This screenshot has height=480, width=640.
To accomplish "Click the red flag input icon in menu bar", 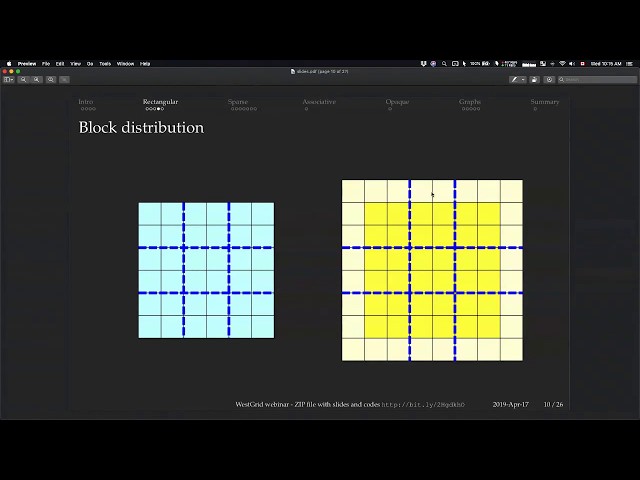I will (582, 64).
